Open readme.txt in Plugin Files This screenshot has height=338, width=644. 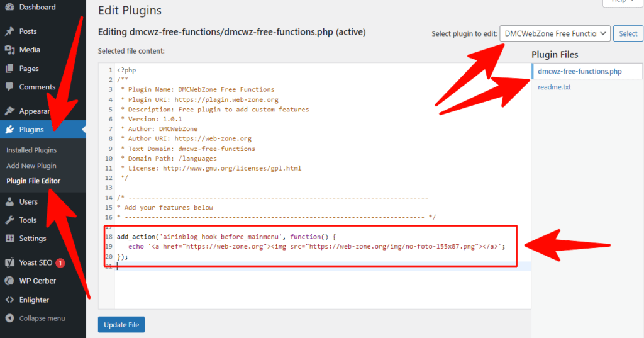tap(554, 87)
